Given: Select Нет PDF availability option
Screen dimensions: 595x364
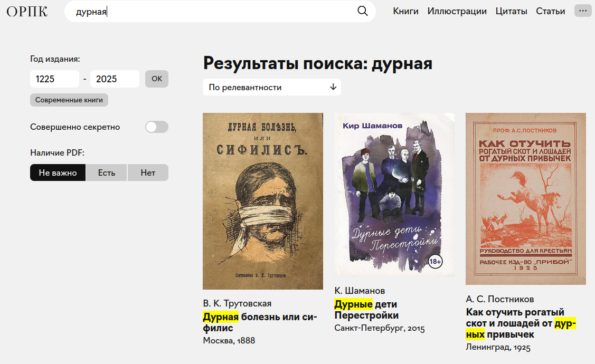Looking at the screenshot, I should point(148,173).
